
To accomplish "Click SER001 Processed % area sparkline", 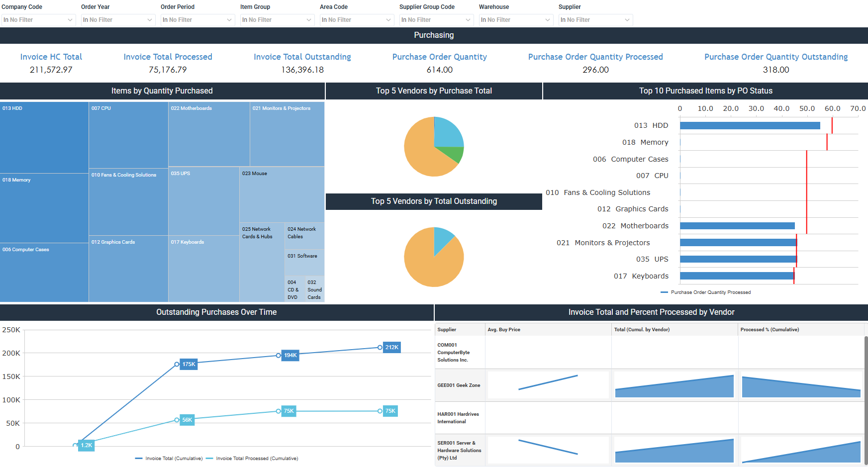I will coord(801,450).
